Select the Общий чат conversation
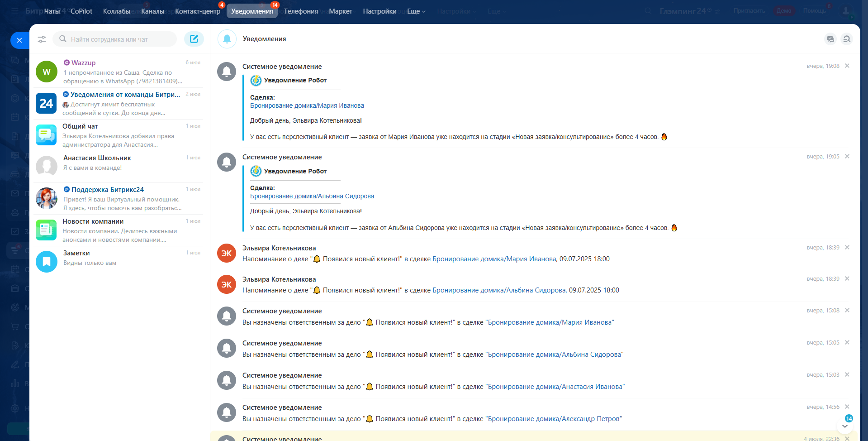Image resolution: width=868 pixels, height=441 pixels. point(118,135)
